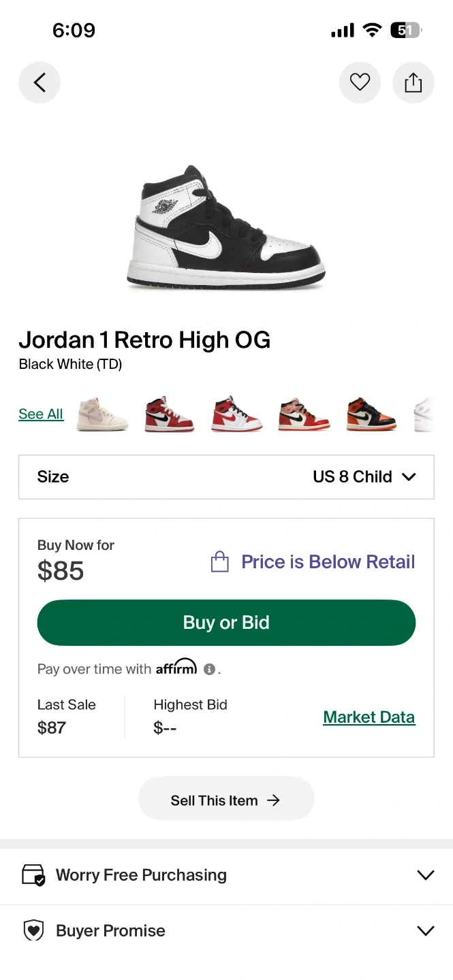Tap the Affirm info icon
The image size is (453, 980).
[x=210, y=669]
